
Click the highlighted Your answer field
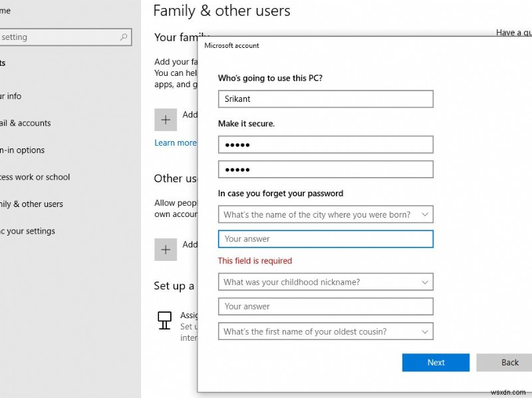[325, 239]
